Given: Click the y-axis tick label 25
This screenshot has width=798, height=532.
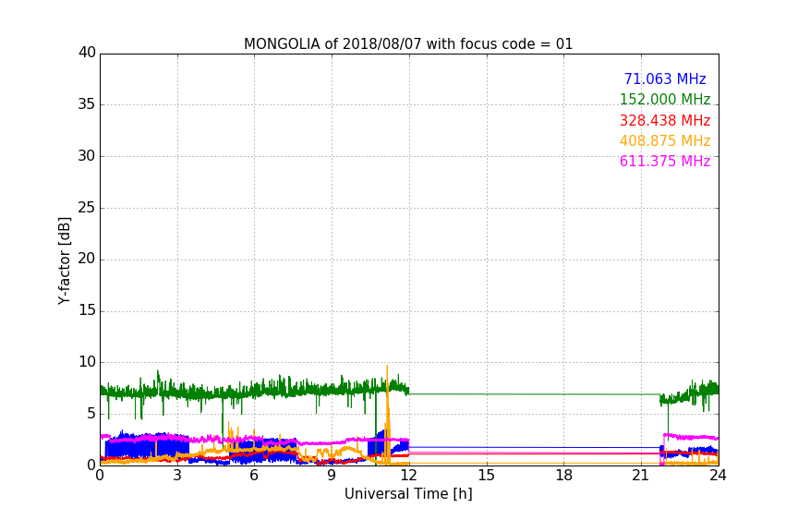Looking at the screenshot, I should pos(87,208).
